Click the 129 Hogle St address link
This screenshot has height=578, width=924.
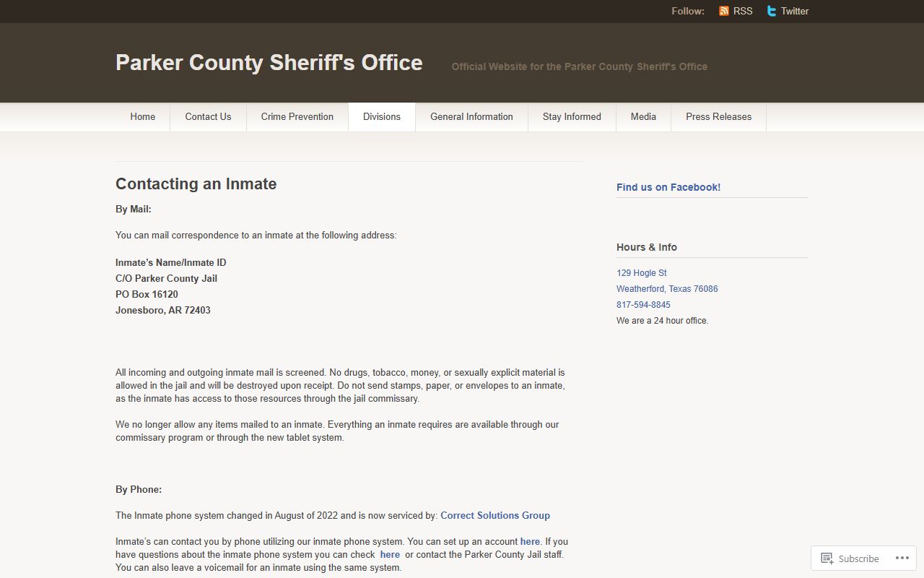point(642,273)
